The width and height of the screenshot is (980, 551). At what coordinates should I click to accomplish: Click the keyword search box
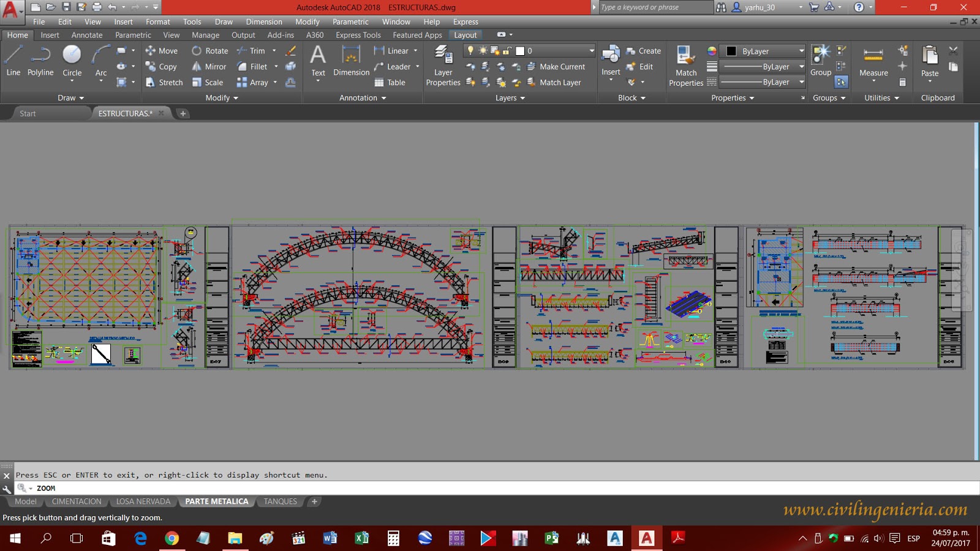(655, 7)
